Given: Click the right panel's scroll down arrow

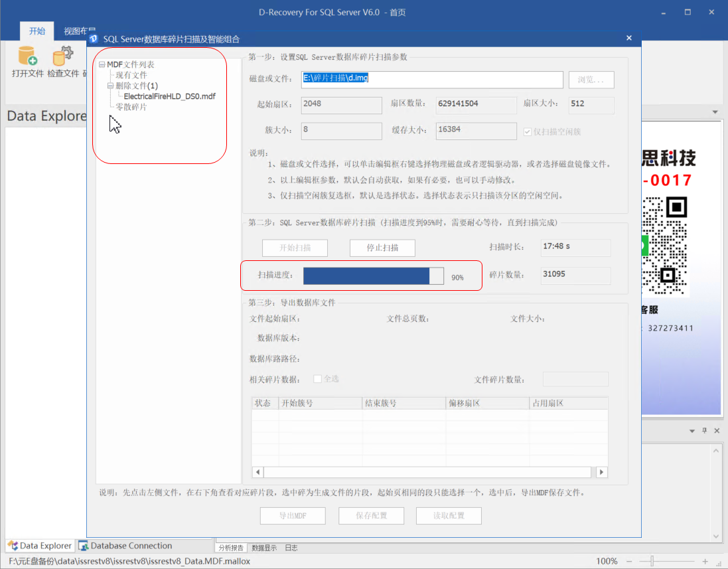Looking at the screenshot, I should (x=716, y=536).
